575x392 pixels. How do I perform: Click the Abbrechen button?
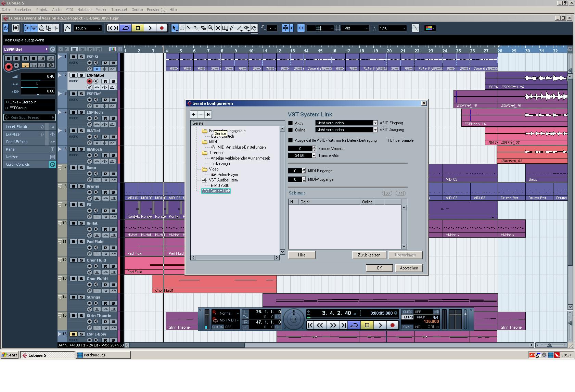click(x=409, y=268)
